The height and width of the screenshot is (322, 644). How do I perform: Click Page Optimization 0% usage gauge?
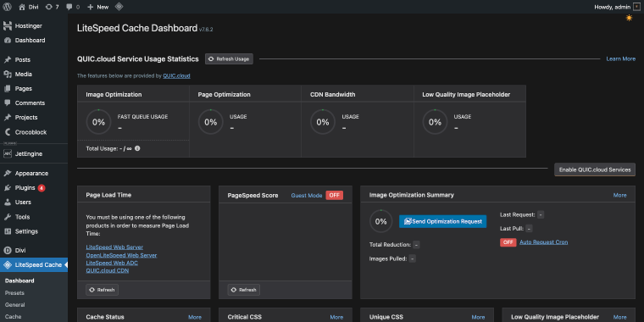(x=211, y=122)
